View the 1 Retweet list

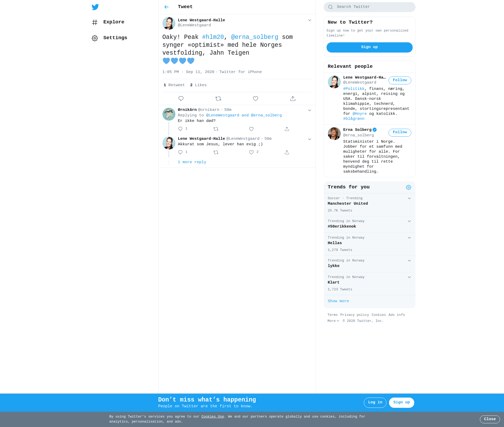tap(174, 85)
